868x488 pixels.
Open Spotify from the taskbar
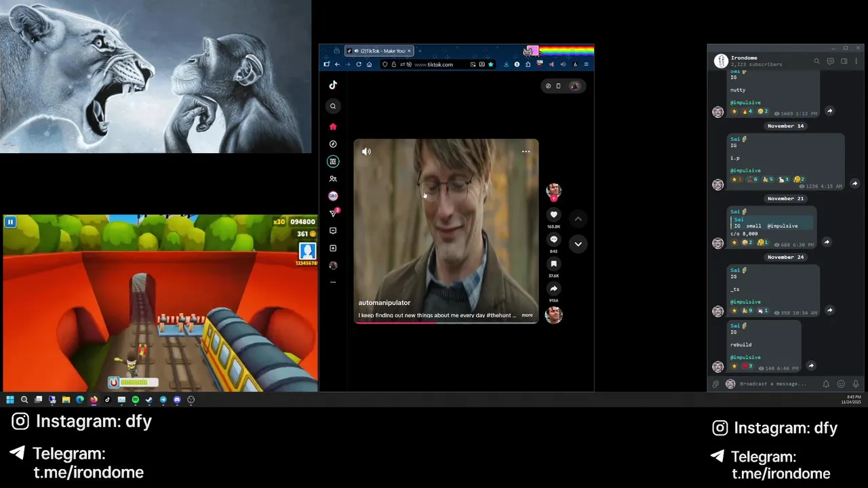(135, 400)
